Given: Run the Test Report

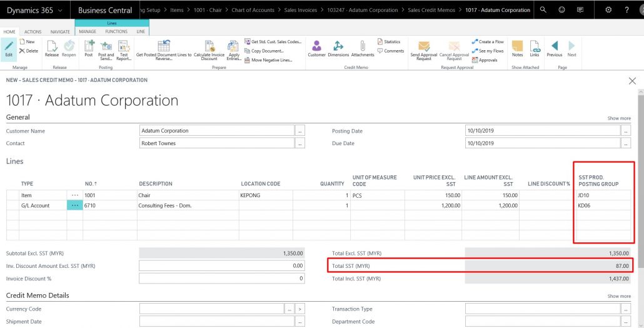Looking at the screenshot, I should coord(124,50).
